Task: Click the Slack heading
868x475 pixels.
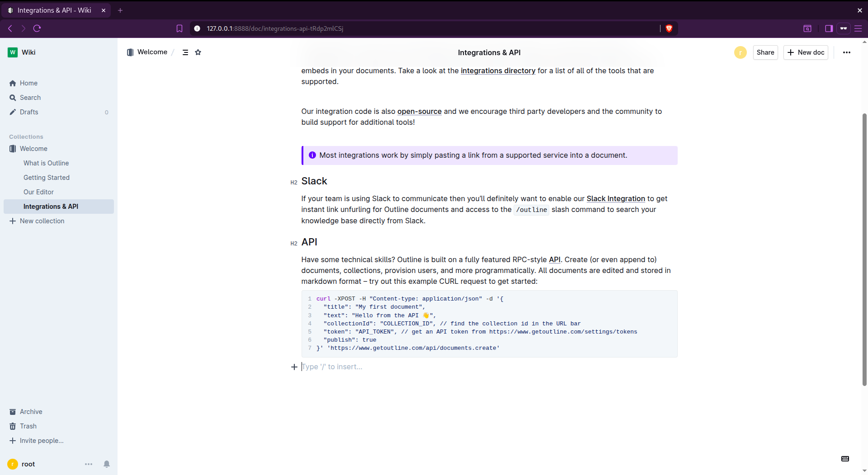Action: [314, 181]
